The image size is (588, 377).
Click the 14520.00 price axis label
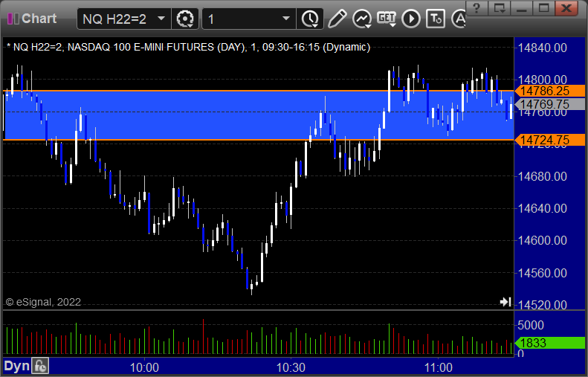542,305
